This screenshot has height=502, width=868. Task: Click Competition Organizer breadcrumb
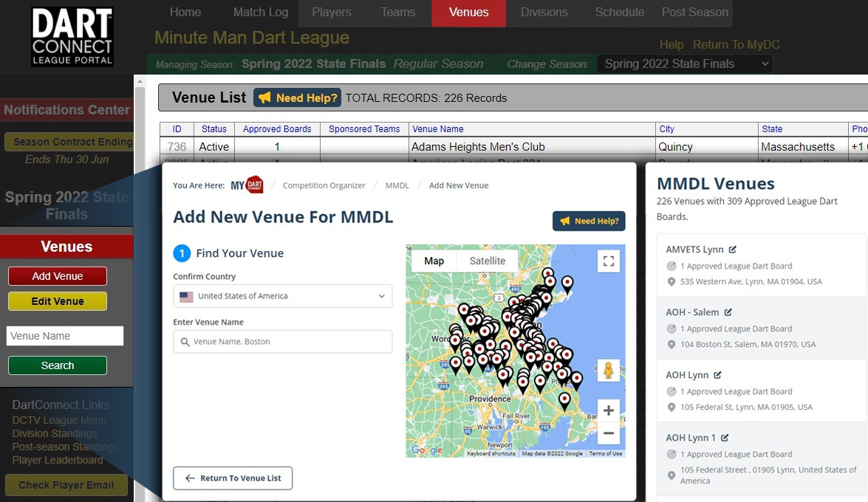(324, 185)
